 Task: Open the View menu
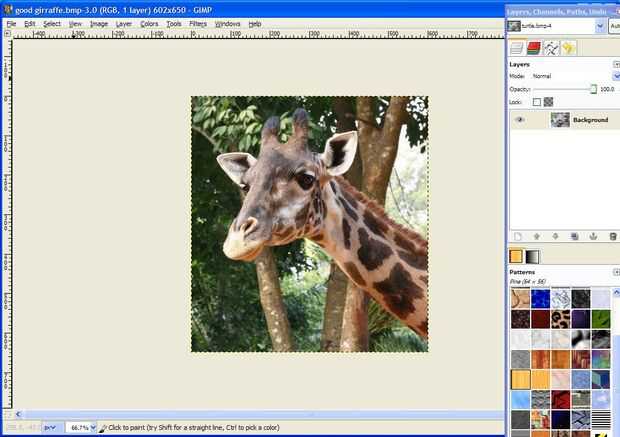click(x=75, y=24)
